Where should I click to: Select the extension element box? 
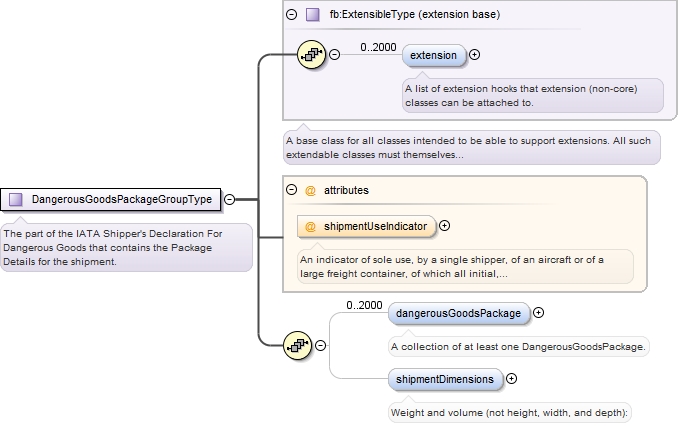click(435, 55)
